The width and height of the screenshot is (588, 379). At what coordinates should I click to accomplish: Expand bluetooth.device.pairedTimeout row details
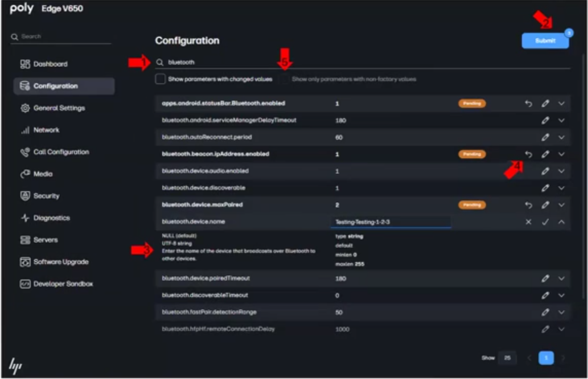(x=561, y=279)
